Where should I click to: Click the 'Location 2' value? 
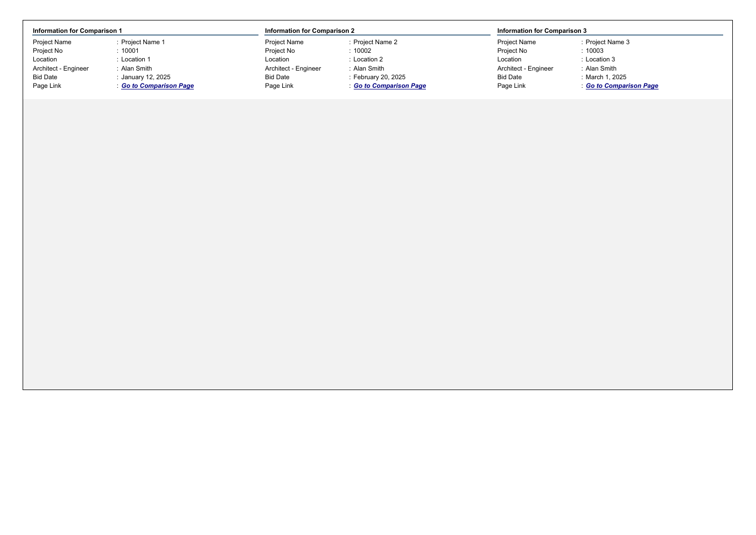pyautogui.click(x=368, y=60)
